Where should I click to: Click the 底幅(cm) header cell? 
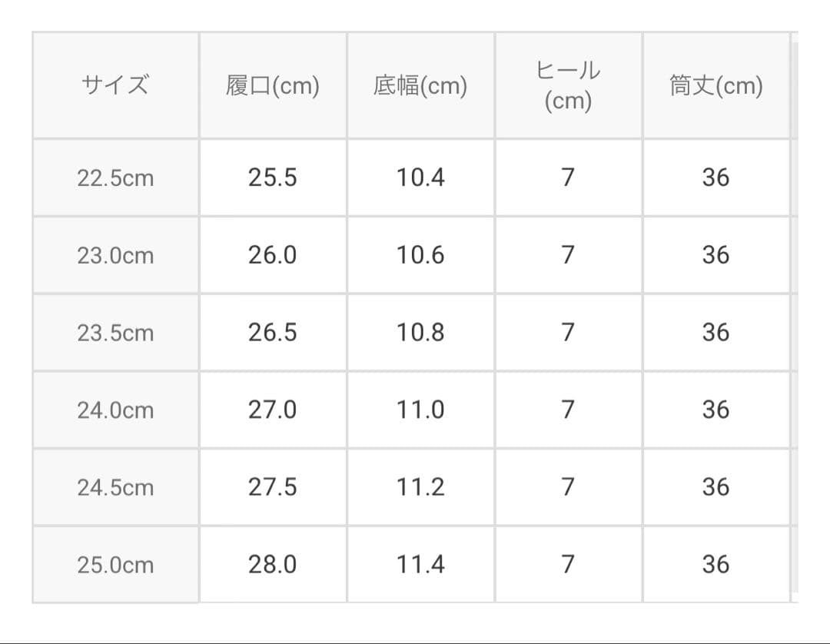421,85
